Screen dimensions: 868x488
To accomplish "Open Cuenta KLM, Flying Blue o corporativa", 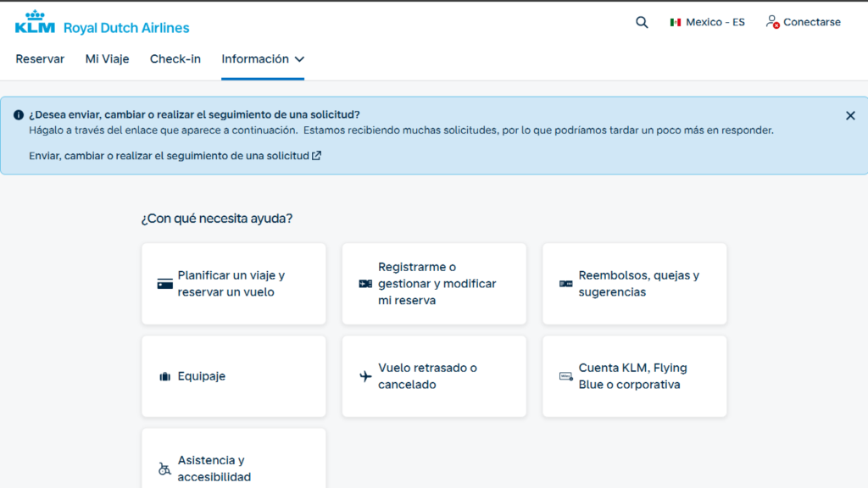I will point(634,376).
